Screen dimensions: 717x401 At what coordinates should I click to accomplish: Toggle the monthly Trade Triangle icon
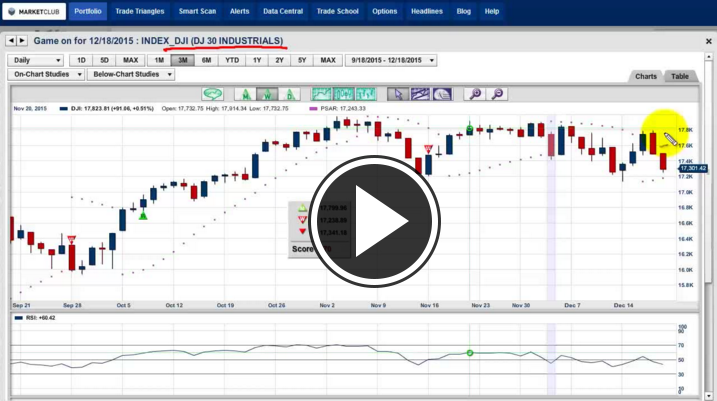click(246, 94)
